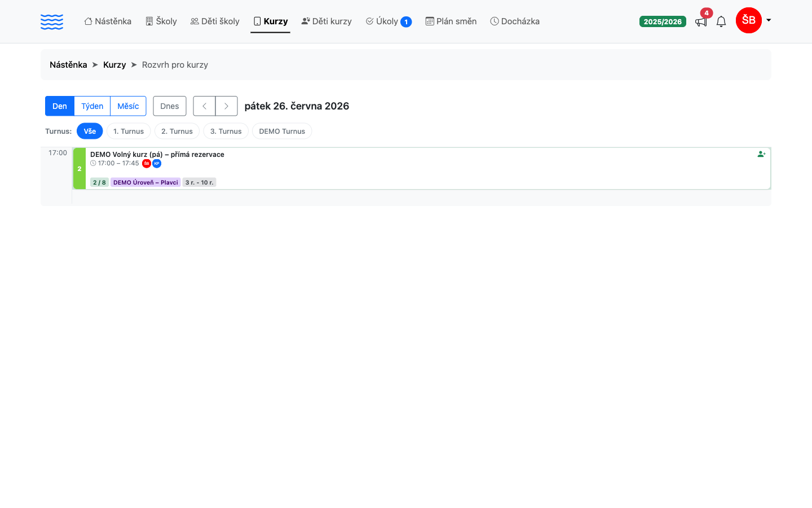Click the purple DEMO Úroveň – Plavci tag
This screenshot has width=812, height=508.
tap(145, 182)
